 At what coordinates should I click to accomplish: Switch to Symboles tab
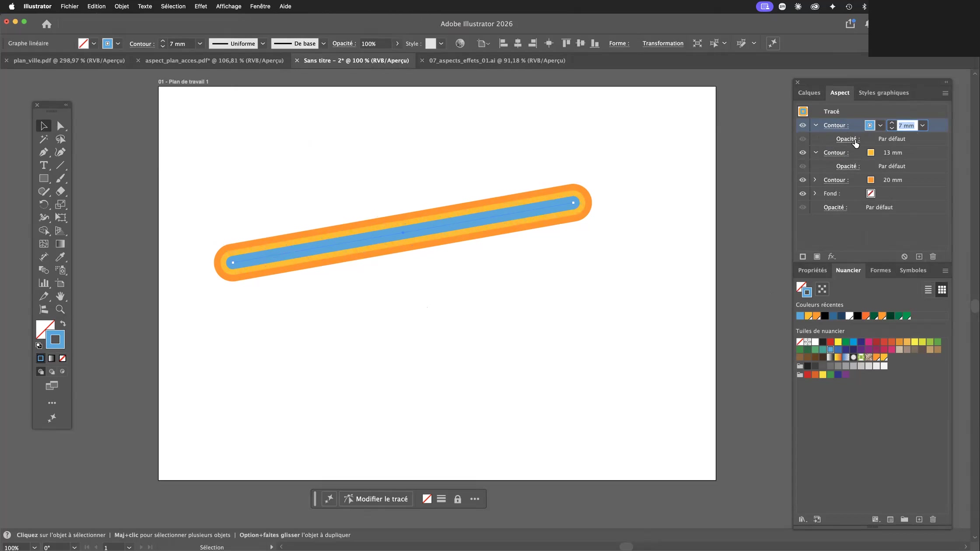[913, 270]
